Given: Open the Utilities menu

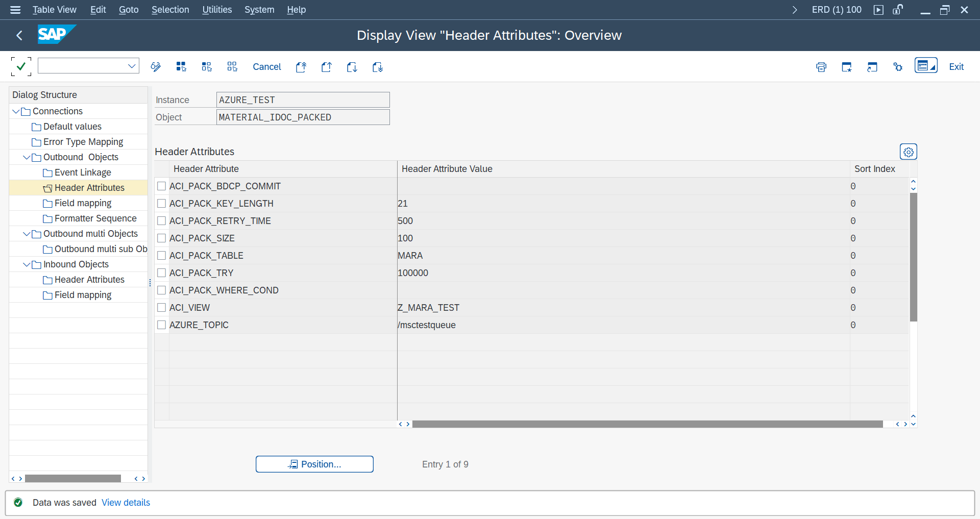Looking at the screenshot, I should point(217,10).
